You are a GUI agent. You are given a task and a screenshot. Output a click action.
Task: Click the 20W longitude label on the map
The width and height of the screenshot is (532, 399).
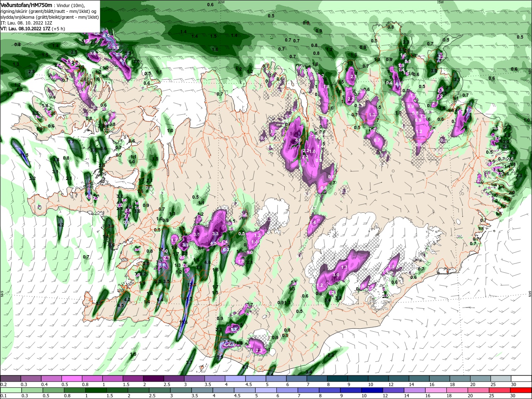coord(221,2)
